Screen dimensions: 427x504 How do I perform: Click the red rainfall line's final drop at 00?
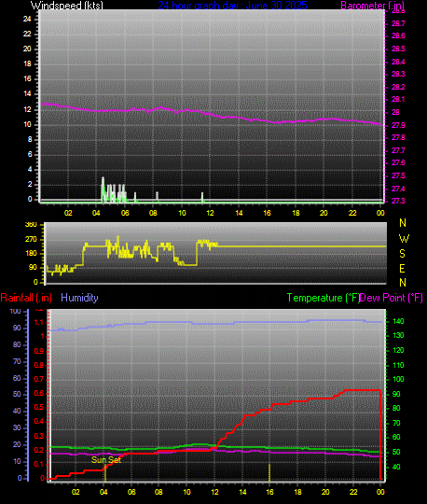(380, 434)
